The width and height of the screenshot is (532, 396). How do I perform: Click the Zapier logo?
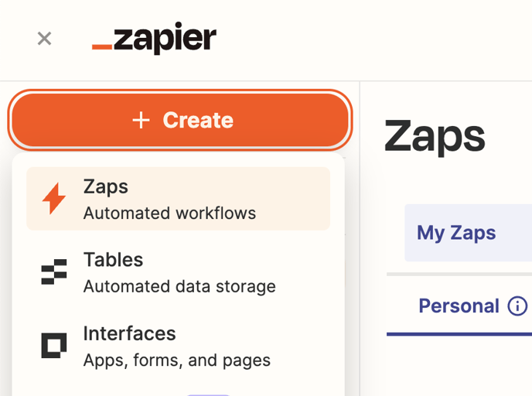(154, 38)
